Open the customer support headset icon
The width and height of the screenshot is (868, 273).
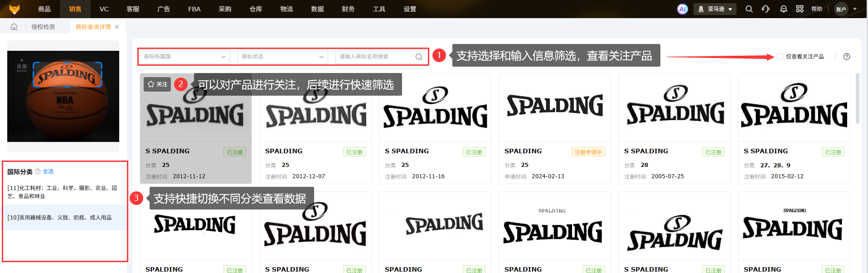pos(766,9)
